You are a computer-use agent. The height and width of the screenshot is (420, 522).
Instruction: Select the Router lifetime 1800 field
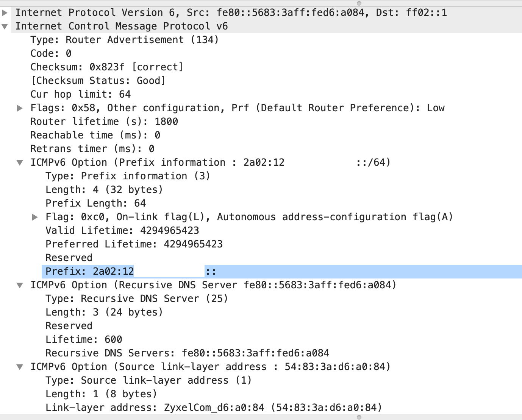pyautogui.click(x=104, y=121)
